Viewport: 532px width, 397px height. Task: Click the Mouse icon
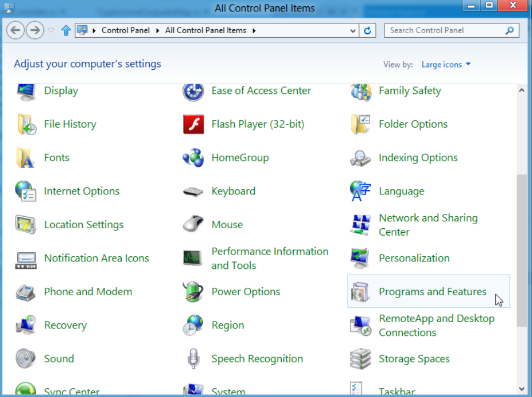(x=193, y=224)
